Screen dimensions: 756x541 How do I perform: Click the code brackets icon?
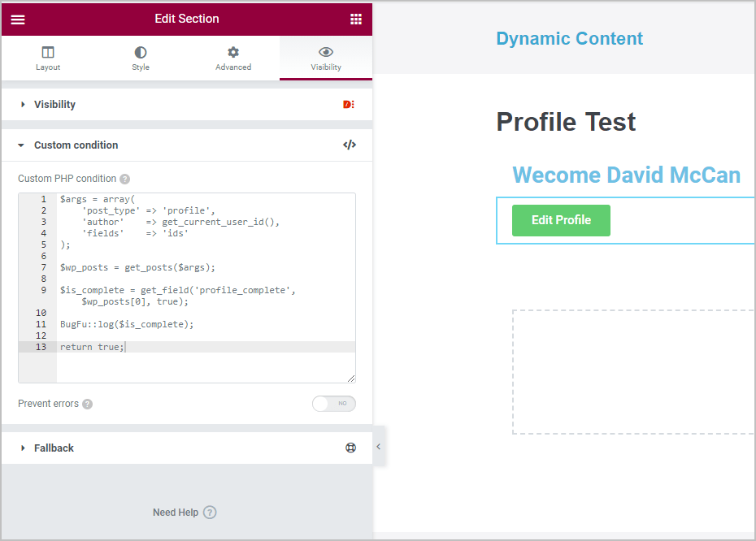click(350, 145)
